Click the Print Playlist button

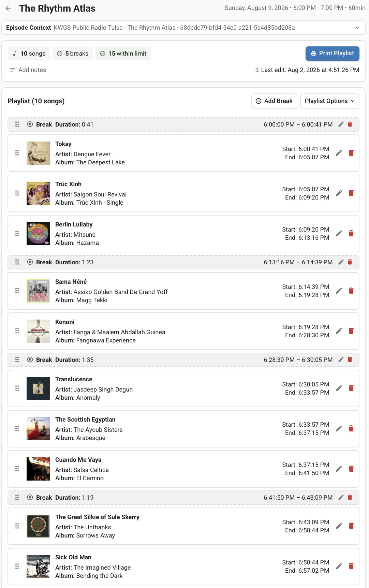[x=332, y=54]
